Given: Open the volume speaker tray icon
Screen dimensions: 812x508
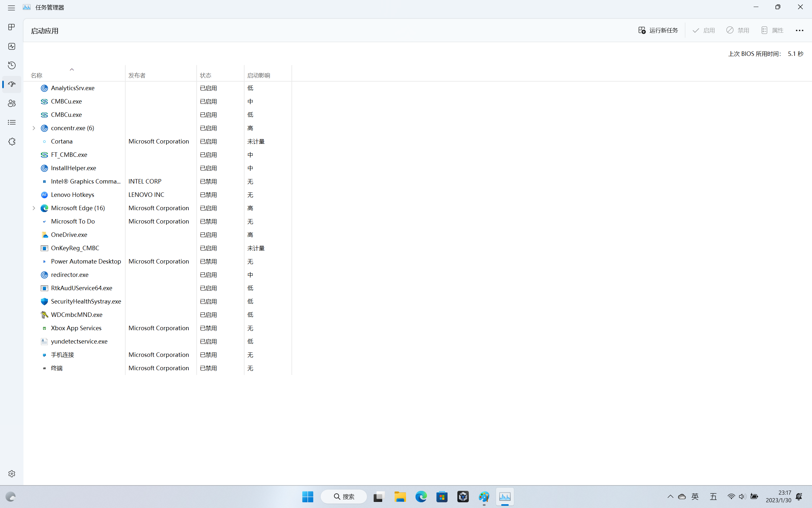Looking at the screenshot, I should click(x=742, y=497).
